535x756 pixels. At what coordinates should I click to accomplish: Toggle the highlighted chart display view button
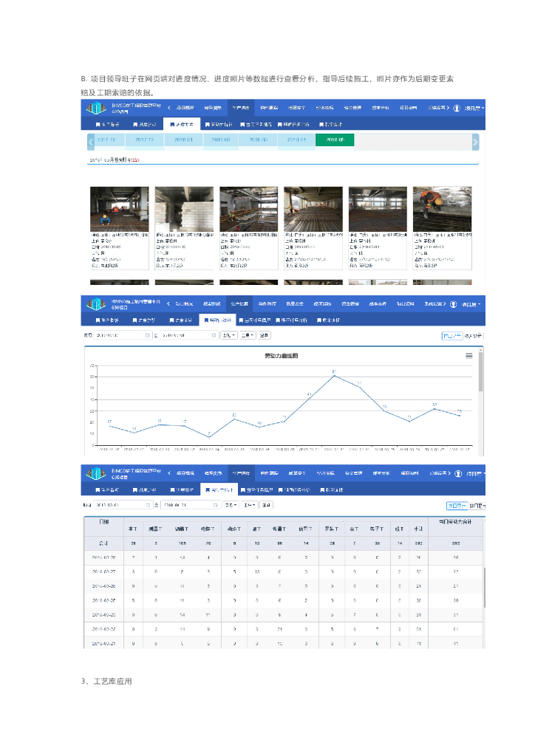(451, 335)
